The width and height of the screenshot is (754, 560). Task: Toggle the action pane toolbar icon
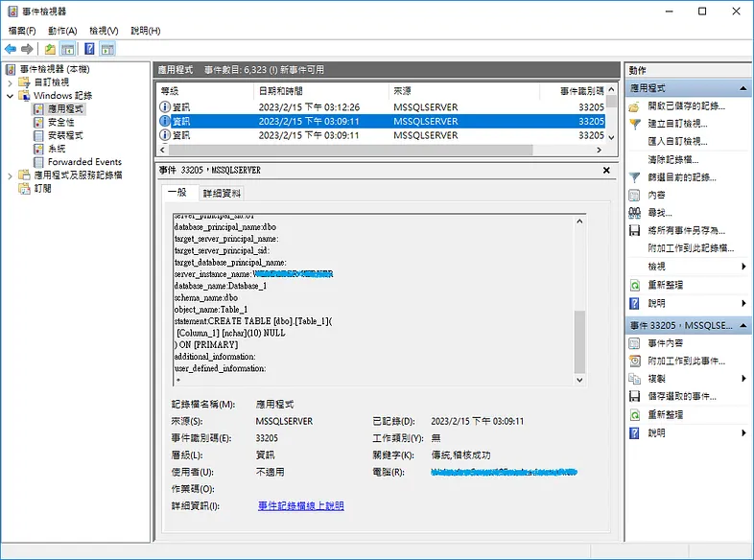[107, 49]
